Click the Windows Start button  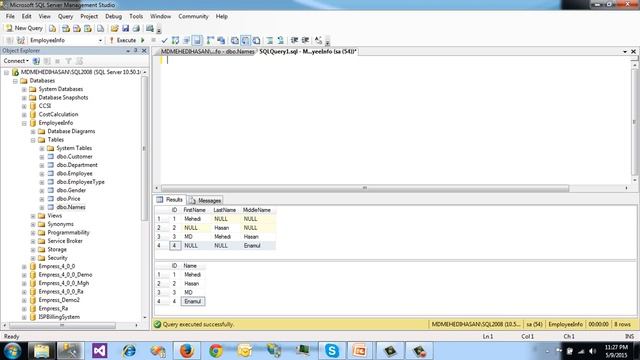pos(12,351)
